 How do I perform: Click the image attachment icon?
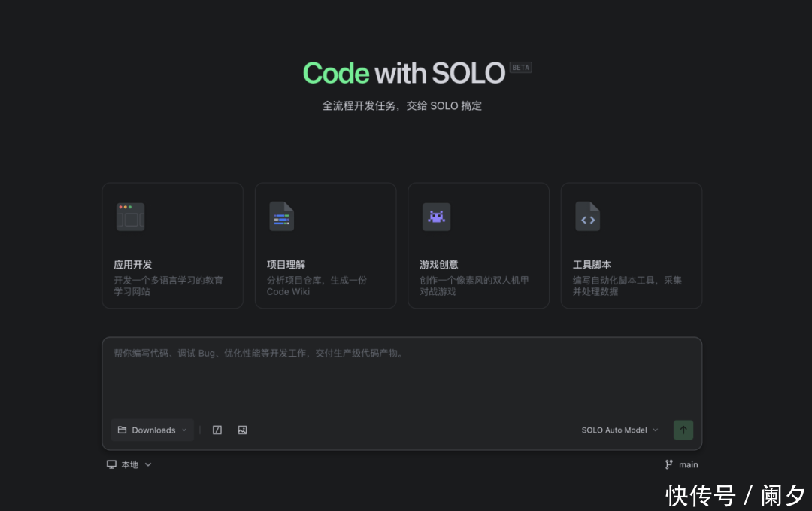point(242,430)
